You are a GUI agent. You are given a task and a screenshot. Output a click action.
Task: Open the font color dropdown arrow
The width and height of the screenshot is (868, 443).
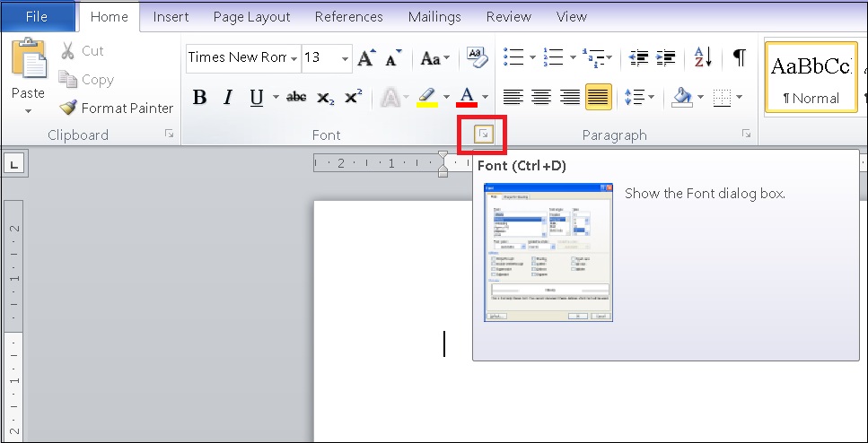pos(485,98)
